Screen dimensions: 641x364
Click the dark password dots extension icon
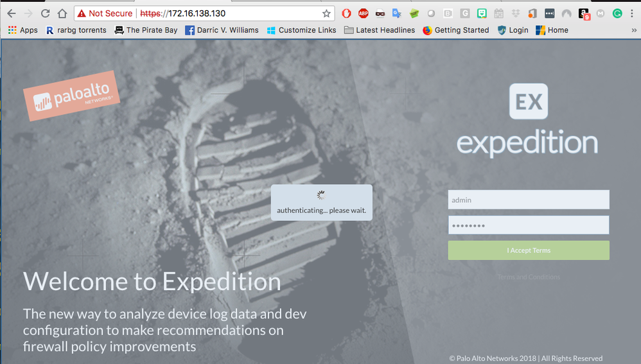tap(549, 13)
